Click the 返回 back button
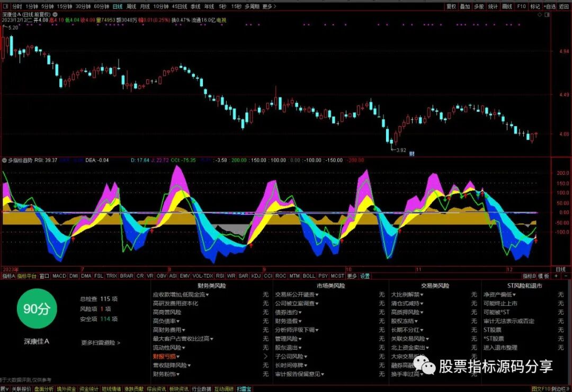 pyautogui.click(x=564, y=6)
